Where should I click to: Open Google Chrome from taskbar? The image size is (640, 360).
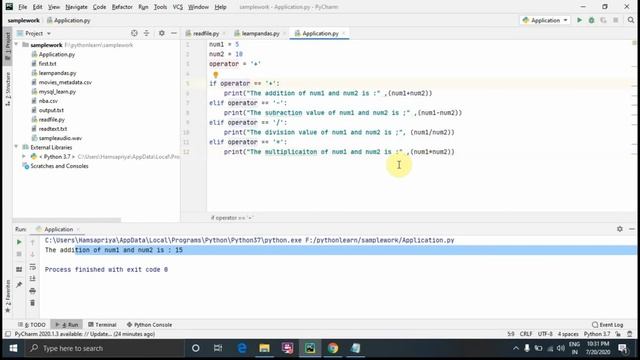[x=333, y=348]
